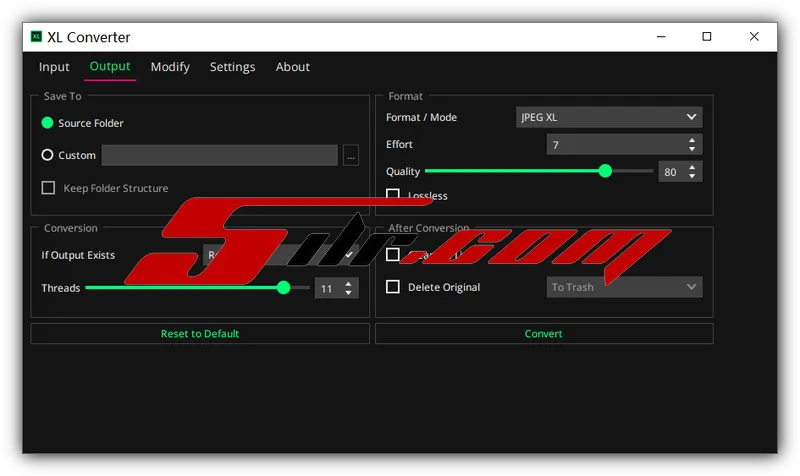Screen dimensions: 800x476
Task: Open the Format / Mode JPEG XL dropdown
Action: 609,117
